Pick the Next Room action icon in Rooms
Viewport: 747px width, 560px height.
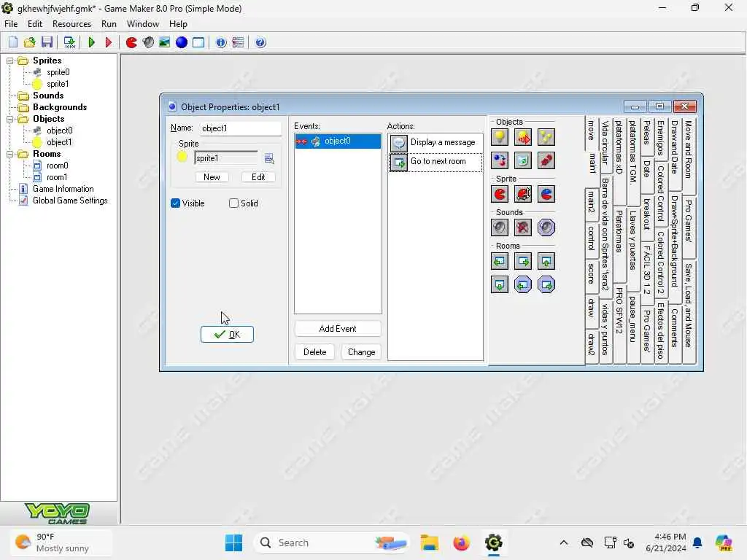point(522,261)
